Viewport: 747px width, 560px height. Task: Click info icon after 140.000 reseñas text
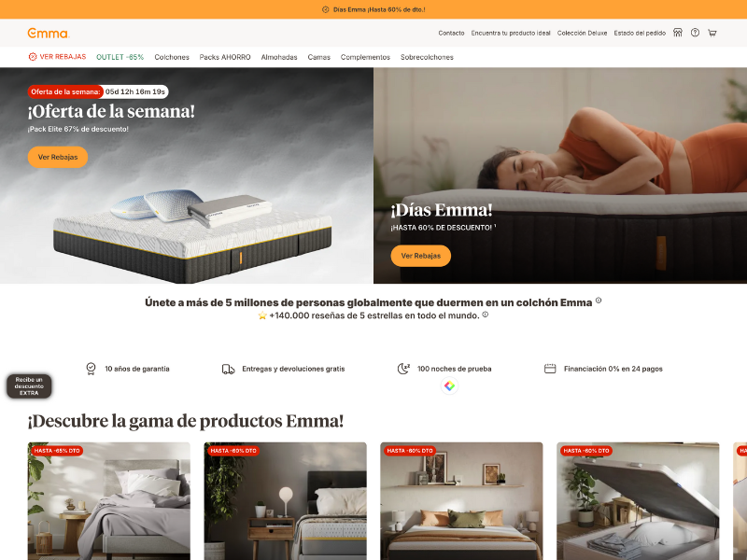click(485, 315)
